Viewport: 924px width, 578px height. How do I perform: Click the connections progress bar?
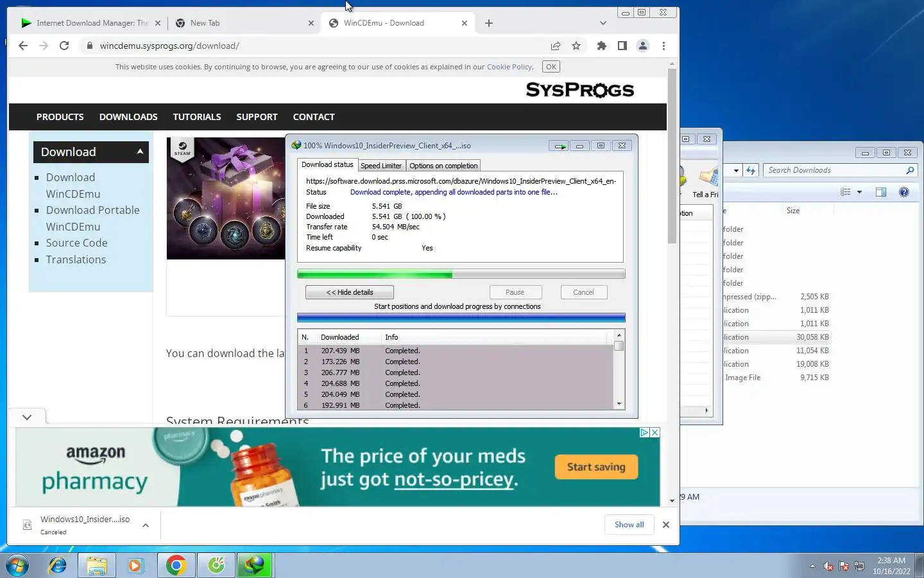[x=461, y=317]
